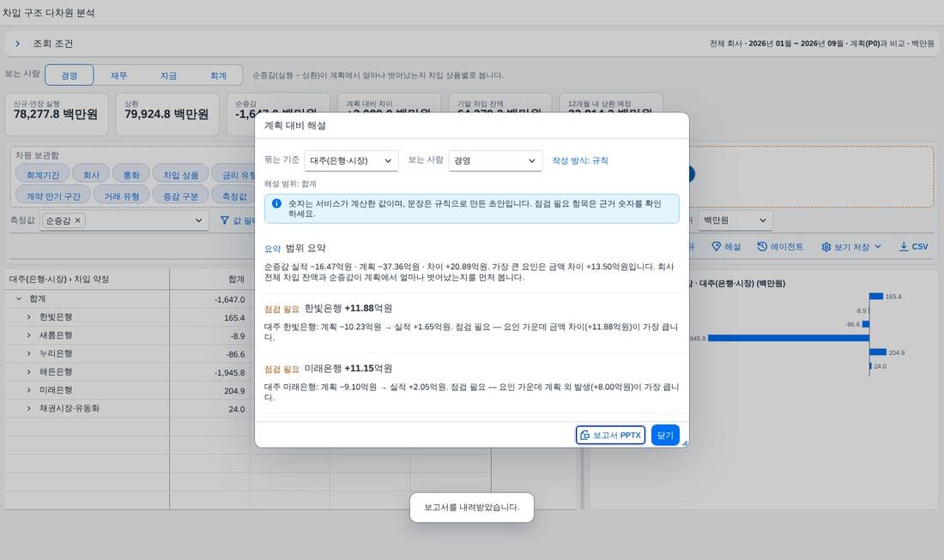Viewport: 944px width, 560px height.
Task: Expand the 한빛은행 table row
Action: point(28,317)
